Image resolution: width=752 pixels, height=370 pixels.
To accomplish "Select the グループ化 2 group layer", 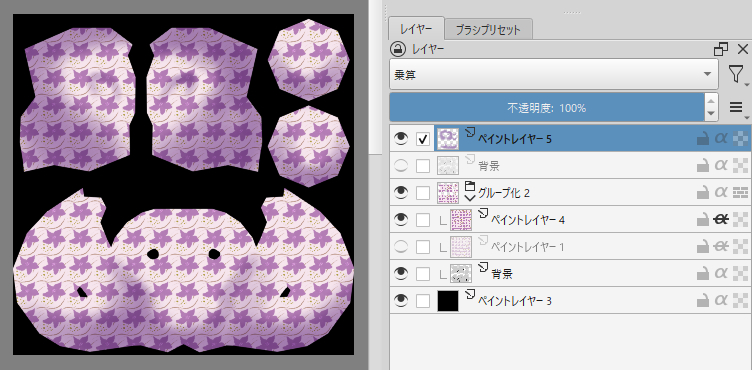I will click(504, 193).
